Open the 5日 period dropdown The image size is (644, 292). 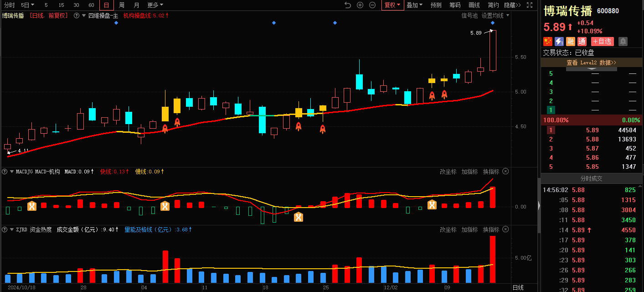pos(28,5)
